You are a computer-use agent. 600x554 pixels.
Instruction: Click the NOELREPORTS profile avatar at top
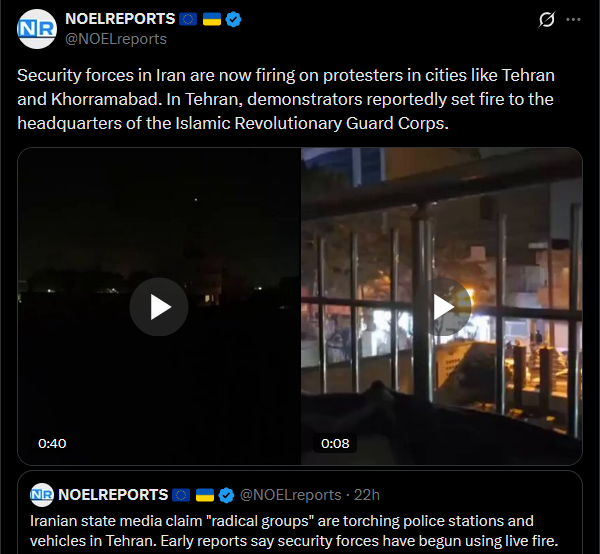[37, 29]
